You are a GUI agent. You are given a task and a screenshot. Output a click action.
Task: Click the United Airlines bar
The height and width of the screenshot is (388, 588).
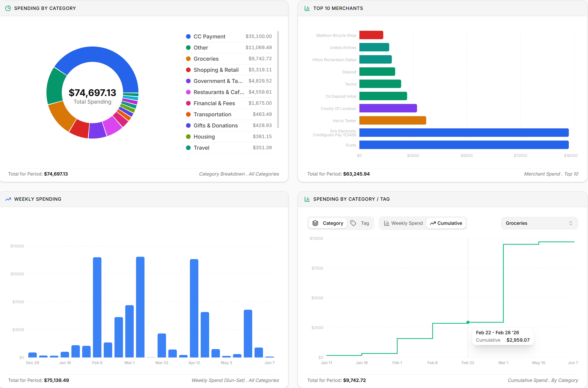tap(374, 47)
